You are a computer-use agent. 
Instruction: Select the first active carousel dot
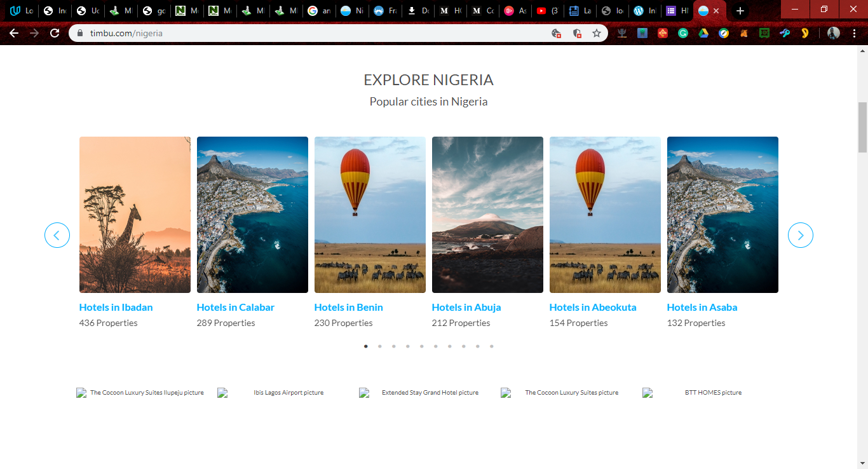tap(366, 346)
